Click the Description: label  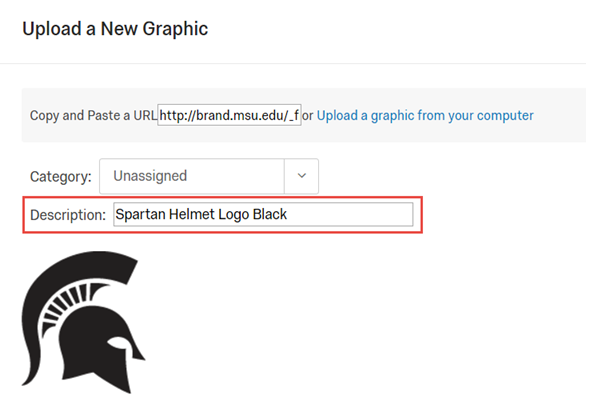click(68, 215)
